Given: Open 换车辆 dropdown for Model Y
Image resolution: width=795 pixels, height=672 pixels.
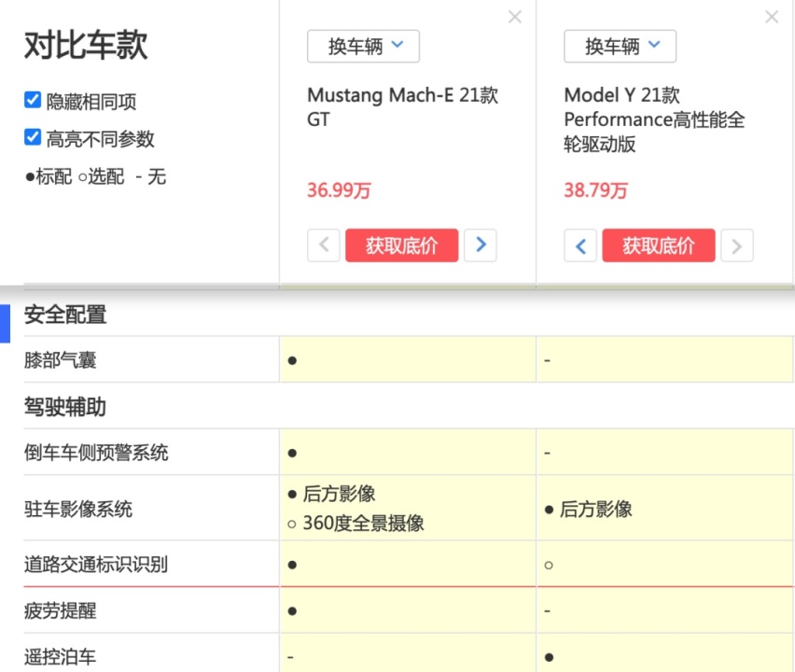Looking at the screenshot, I should tap(620, 46).
